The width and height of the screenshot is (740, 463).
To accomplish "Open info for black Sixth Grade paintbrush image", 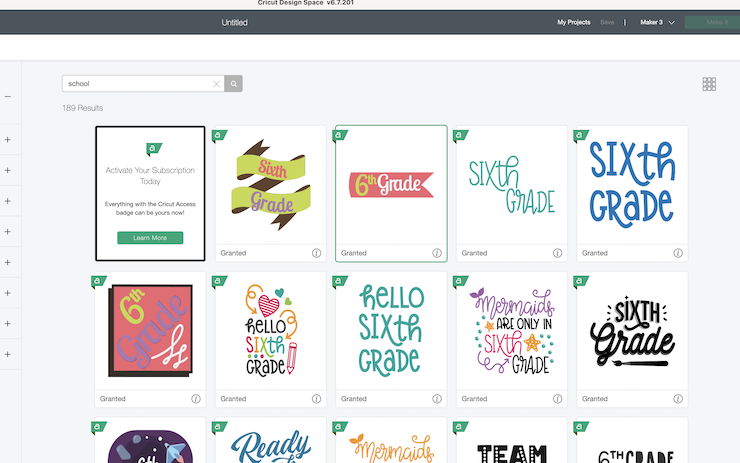I will (x=678, y=399).
